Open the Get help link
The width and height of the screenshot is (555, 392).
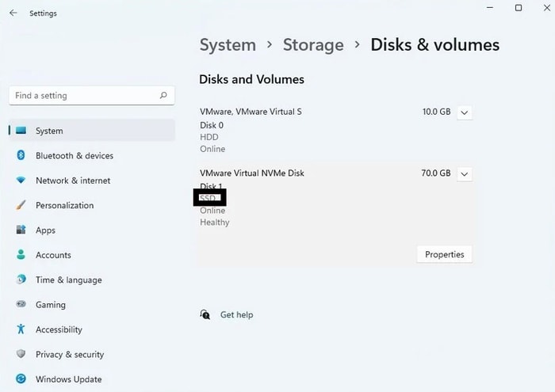pyautogui.click(x=236, y=315)
